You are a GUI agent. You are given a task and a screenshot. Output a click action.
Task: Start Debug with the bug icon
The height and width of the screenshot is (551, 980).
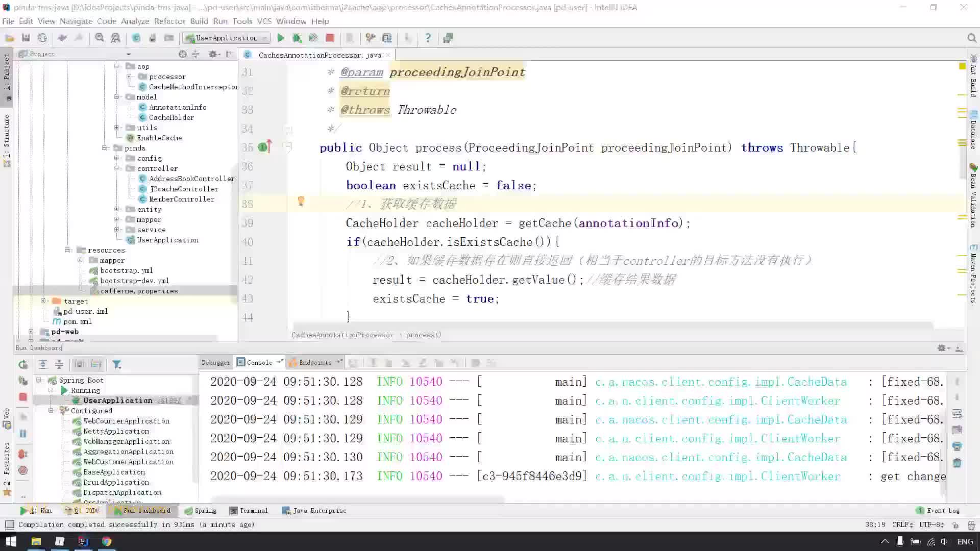pyautogui.click(x=297, y=38)
